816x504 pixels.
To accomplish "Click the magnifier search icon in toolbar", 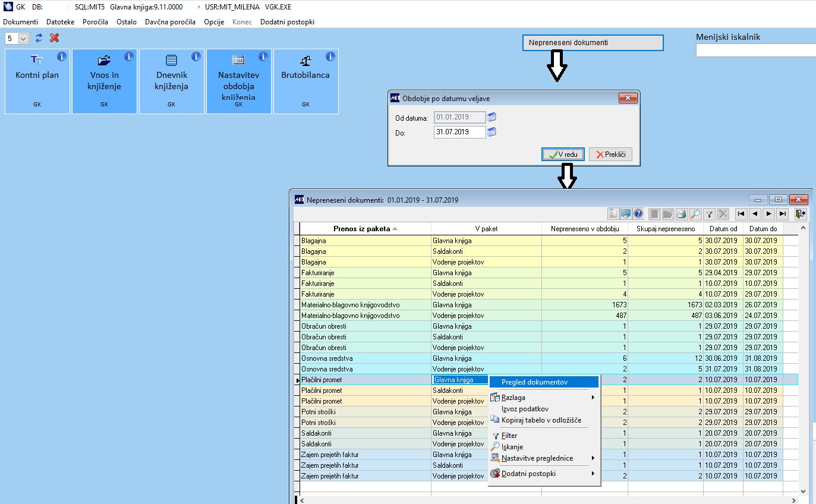I will [695, 214].
